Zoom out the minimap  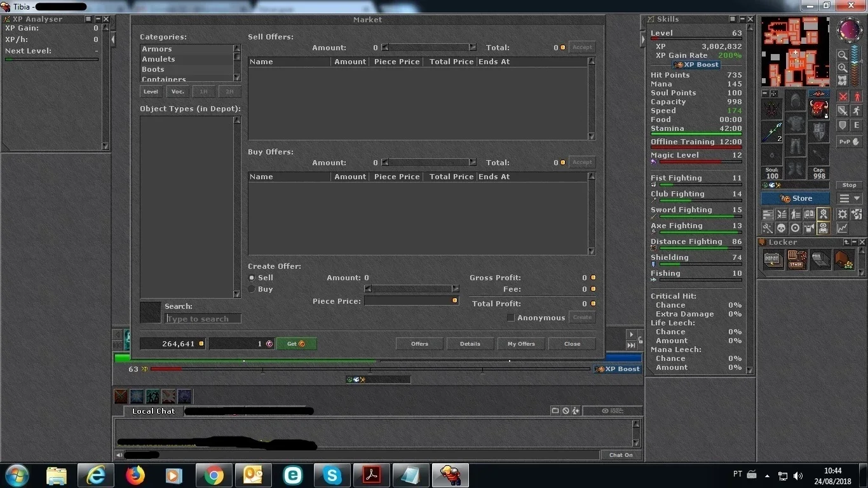842,55
